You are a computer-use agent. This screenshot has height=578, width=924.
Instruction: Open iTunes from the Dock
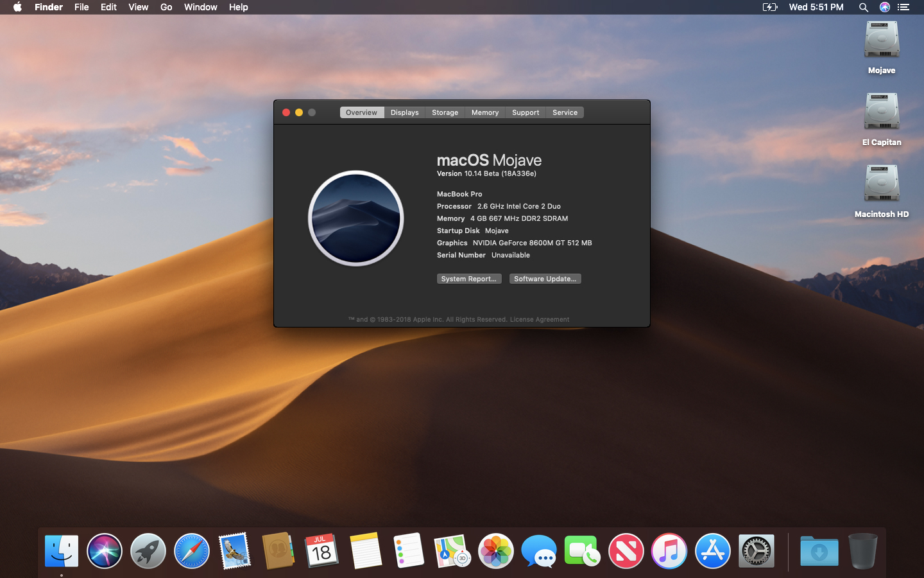[x=669, y=550]
